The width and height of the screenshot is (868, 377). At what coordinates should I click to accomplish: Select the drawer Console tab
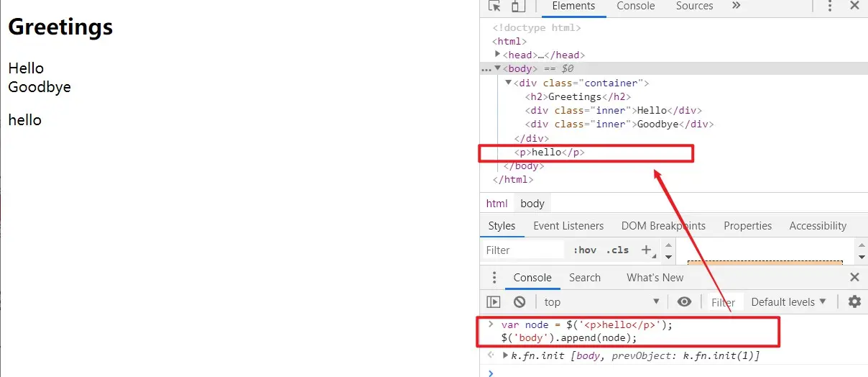[x=532, y=278]
